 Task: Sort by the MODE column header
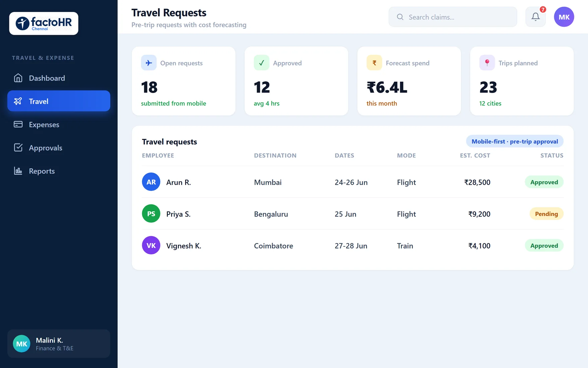407,156
